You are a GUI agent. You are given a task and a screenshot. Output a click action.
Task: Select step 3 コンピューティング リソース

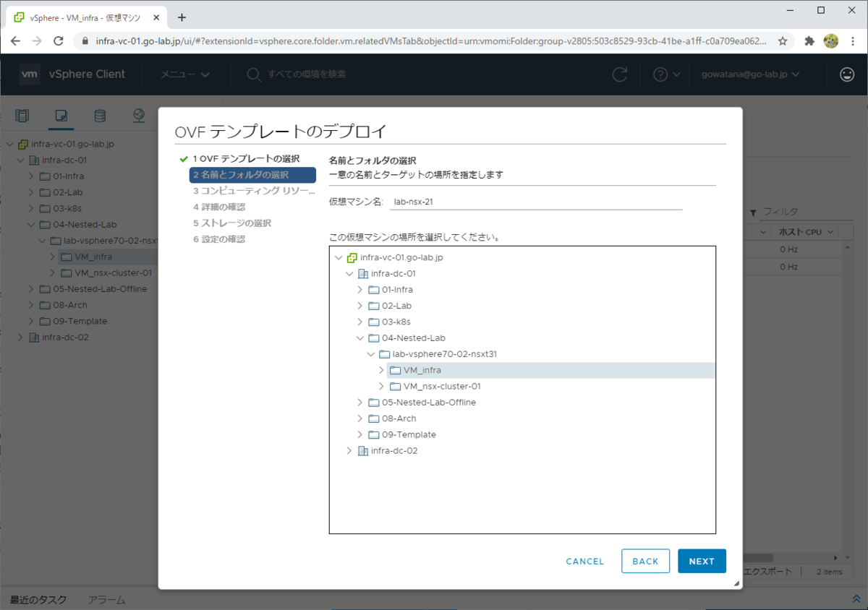point(253,191)
